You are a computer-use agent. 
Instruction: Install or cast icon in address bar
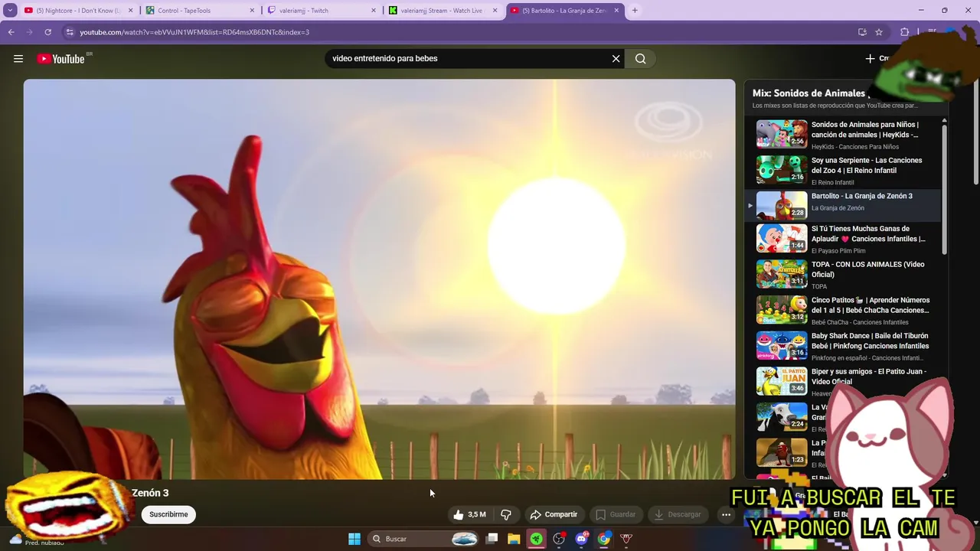pyautogui.click(x=862, y=32)
